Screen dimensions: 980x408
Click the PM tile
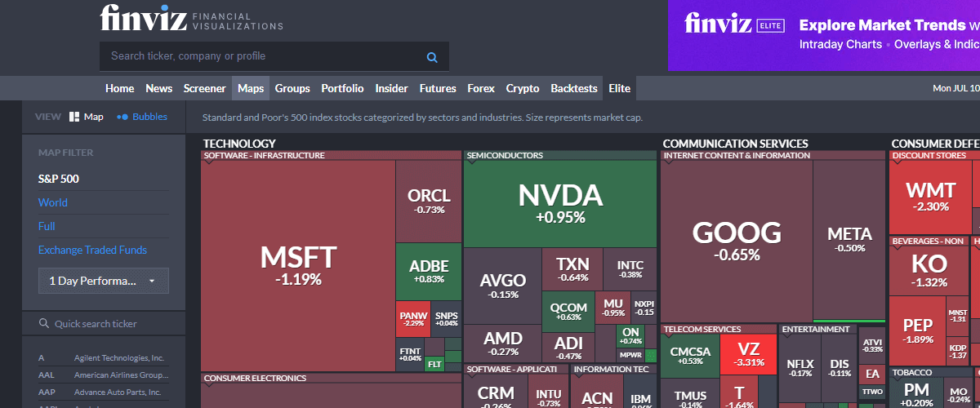(x=916, y=393)
